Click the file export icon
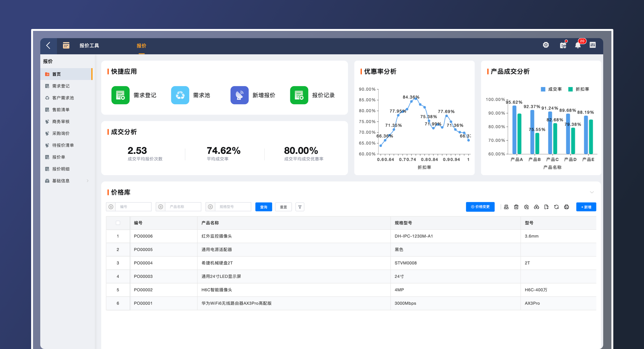Screen dimensions: 644x349 [x=546, y=207]
